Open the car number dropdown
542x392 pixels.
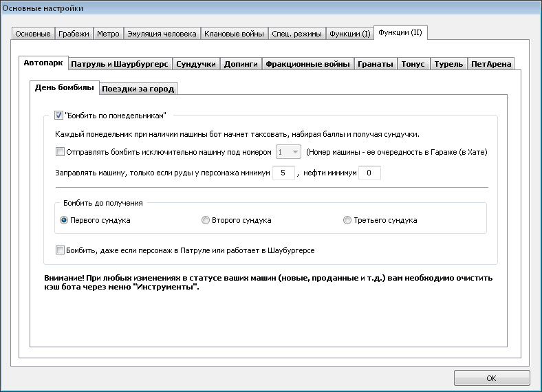click(x=288, y=152)
